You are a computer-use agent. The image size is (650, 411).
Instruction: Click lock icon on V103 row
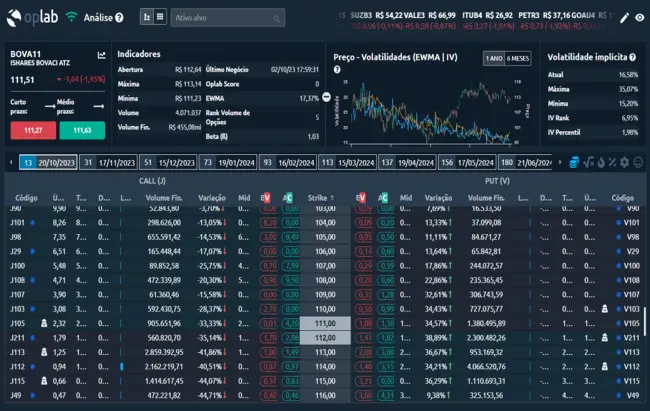pos(605,309)
